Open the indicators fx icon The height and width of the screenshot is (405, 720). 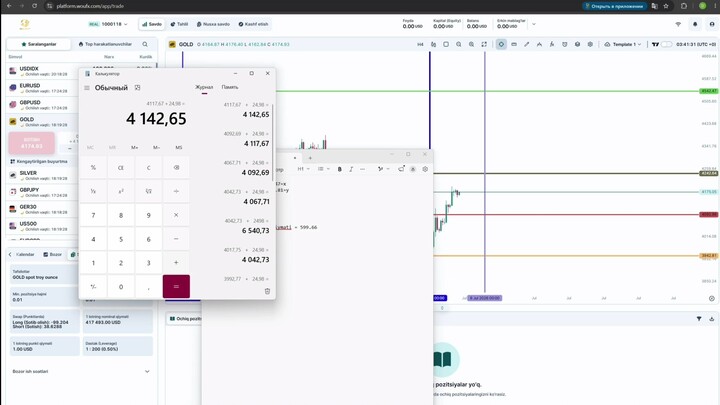click(552, 45)
